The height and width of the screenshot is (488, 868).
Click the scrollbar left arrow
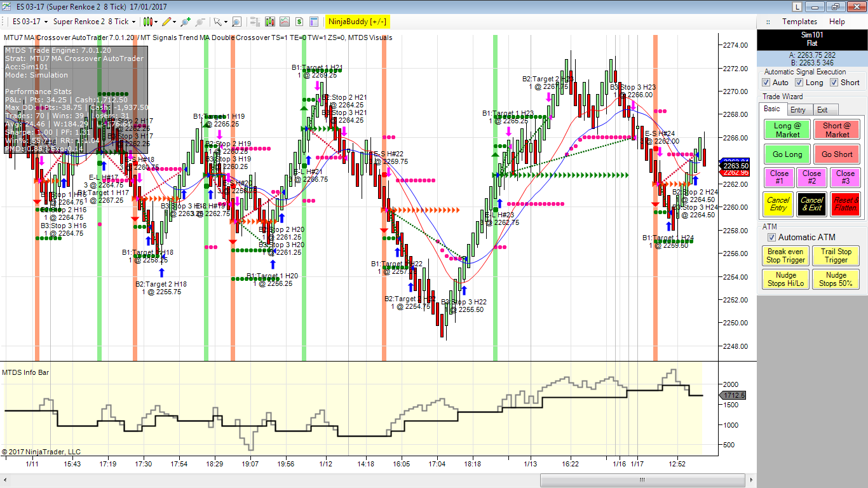[5, 480]
